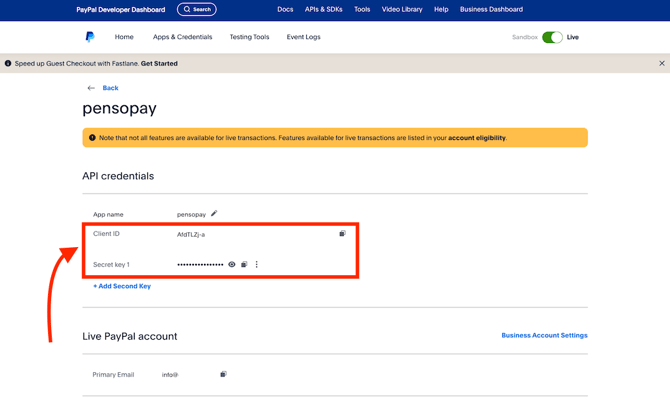Select the Client ID text AfdTLZj-a
Screen dimensions: 670x412
pos(191,234)
